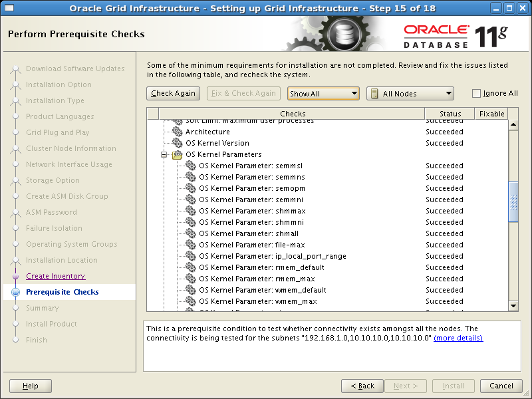This screenshot has height=399, width=532.
Task: Click the gear icon for semmsl parameter
Action: [191, 166]
